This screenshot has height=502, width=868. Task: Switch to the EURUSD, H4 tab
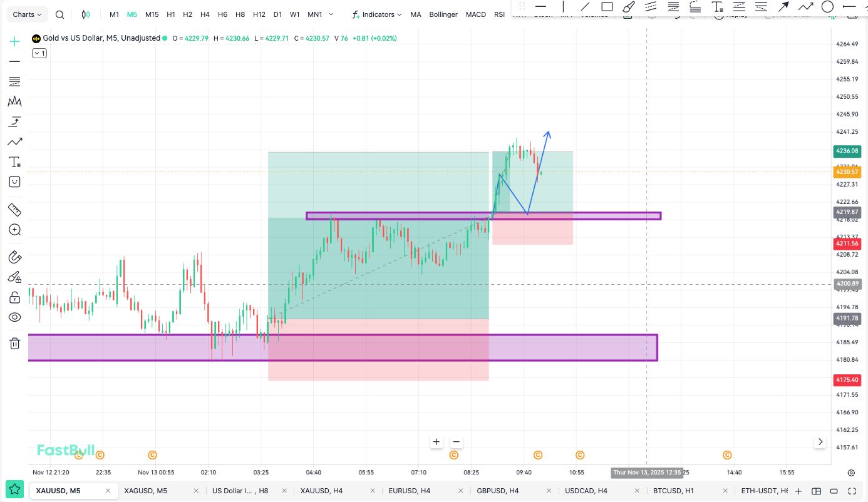point(408,491)
